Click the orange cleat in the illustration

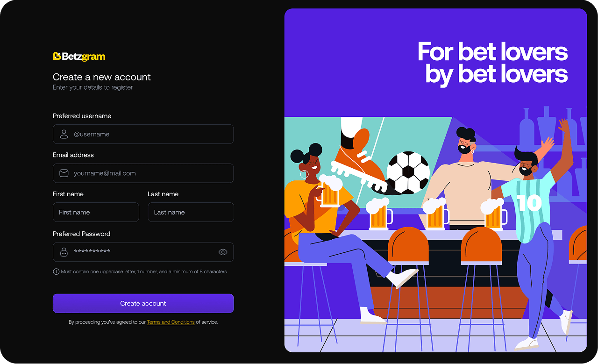tap(359, 161)
